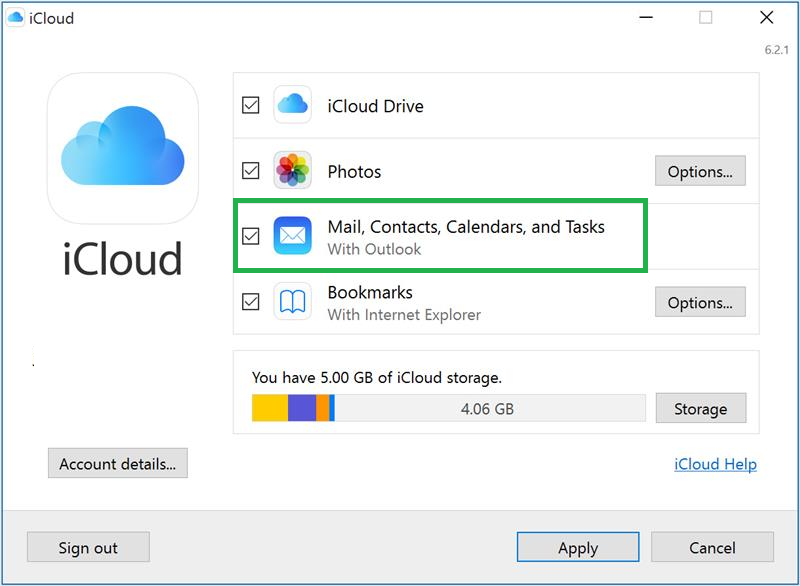
Task: Click 'You have 5.00 GB of iCloud storage' text
Action: [377, 377]
